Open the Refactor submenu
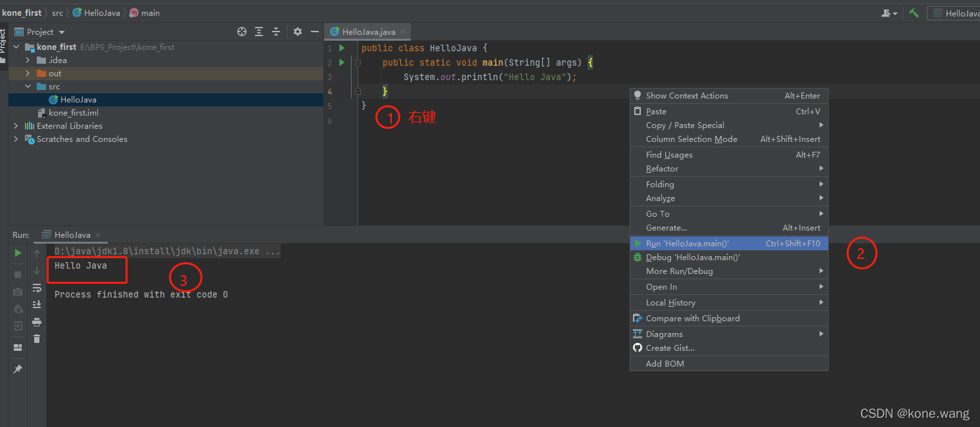980x427 pixels. (729, 169)
